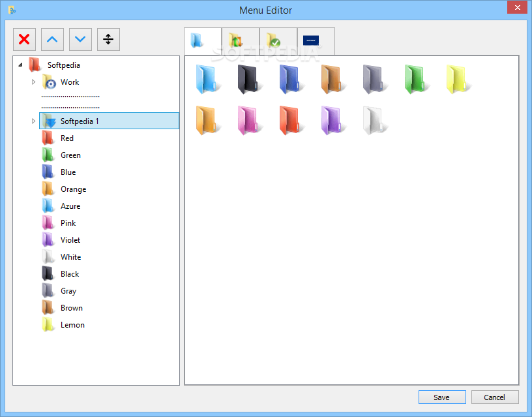
Task: Switch to the priority folders icon tab
Action: click(x=241, y=41)
